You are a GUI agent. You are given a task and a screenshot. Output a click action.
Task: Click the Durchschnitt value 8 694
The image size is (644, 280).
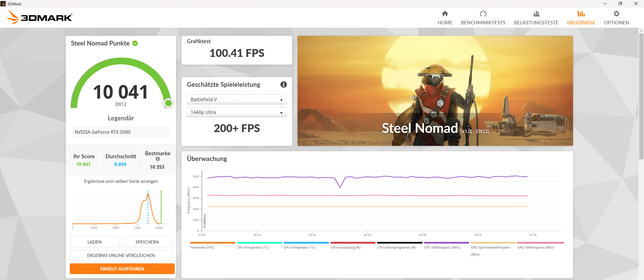tap(120, 164)
